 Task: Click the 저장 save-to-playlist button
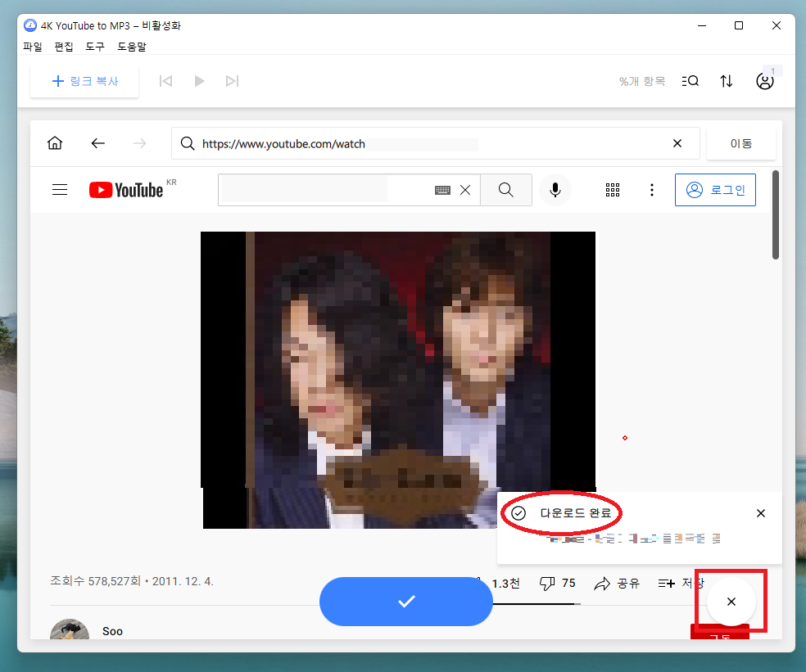(681, 583)
